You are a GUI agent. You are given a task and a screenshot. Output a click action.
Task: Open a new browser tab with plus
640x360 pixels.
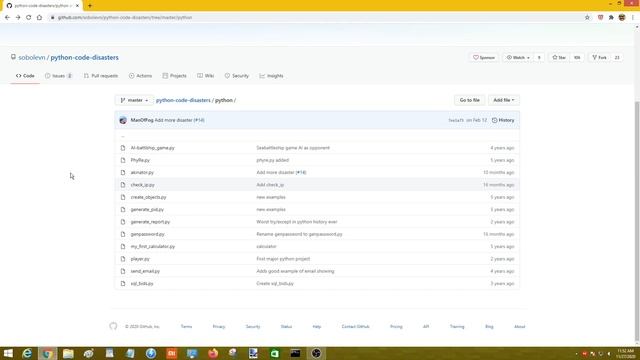(x=90, y=6)
